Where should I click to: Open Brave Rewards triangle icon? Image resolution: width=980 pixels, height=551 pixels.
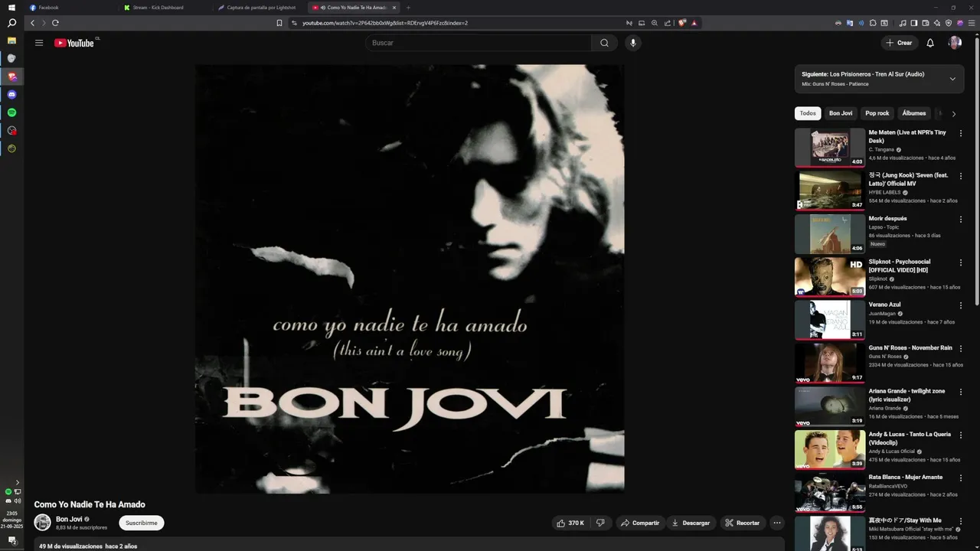click(694, 23)
